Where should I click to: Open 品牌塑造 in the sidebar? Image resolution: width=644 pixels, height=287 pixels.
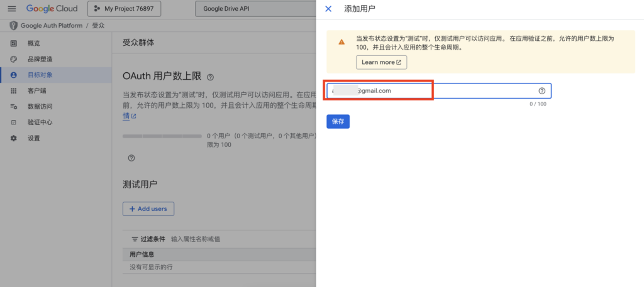[x=40, y=59]
